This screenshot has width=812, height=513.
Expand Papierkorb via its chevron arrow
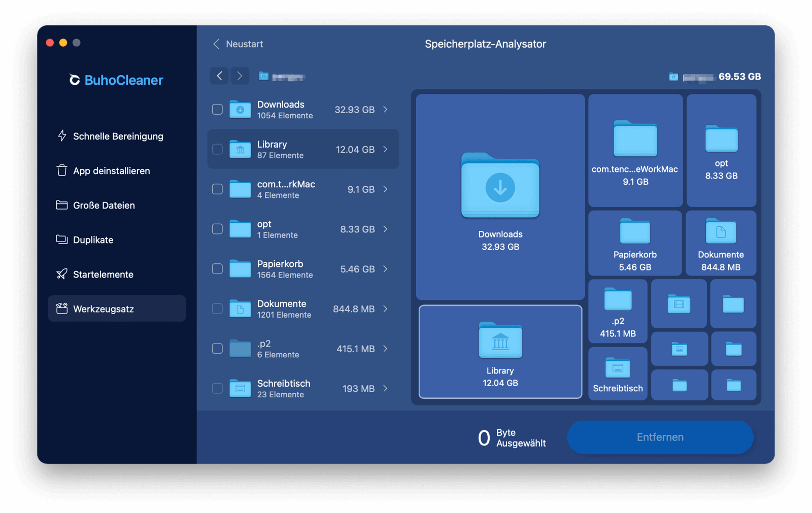click(x=386, y=269)
